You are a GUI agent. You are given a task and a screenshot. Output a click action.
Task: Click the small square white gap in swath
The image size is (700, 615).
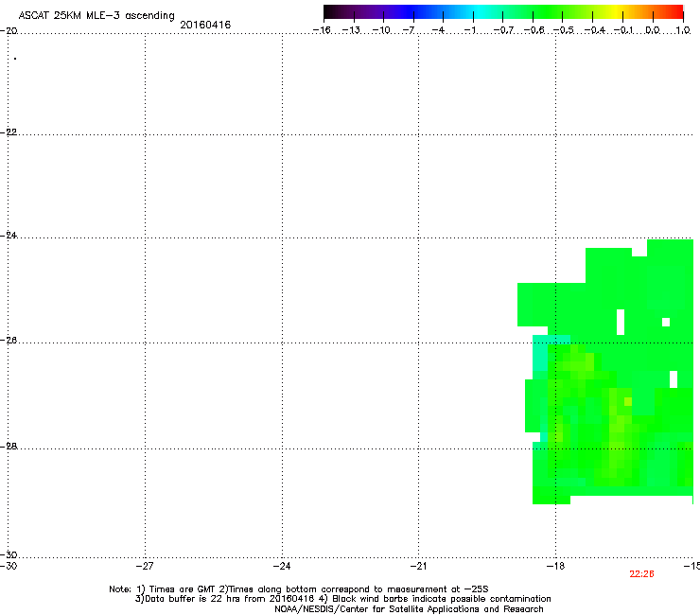pos(666,322)
